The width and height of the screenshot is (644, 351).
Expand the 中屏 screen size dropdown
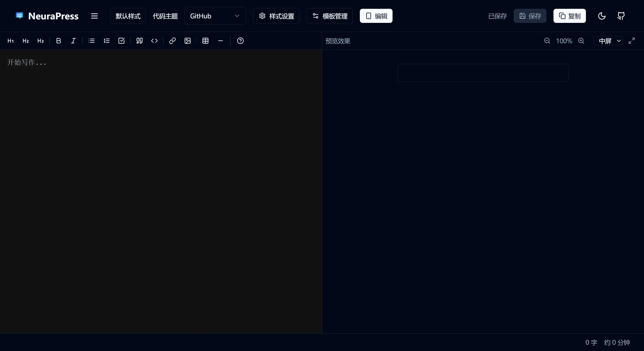[x=608, y=41]
